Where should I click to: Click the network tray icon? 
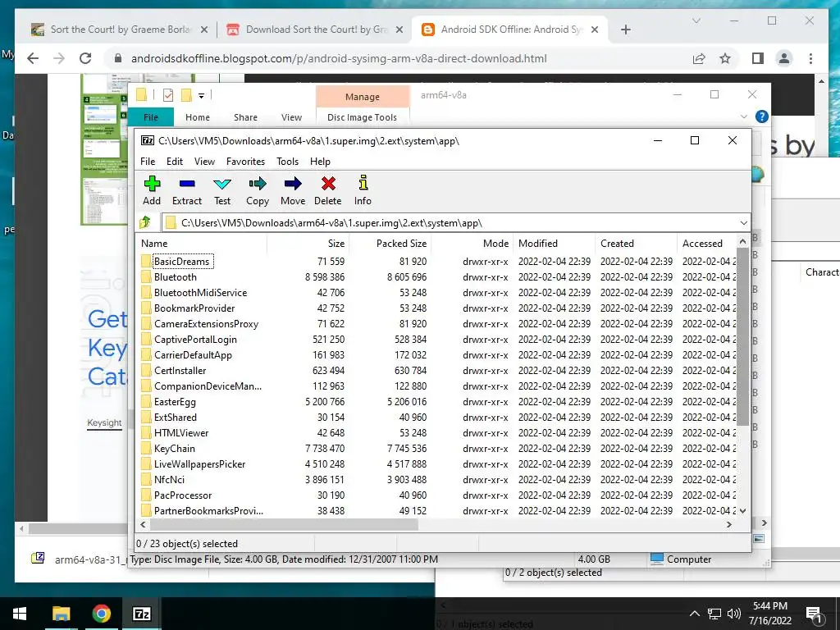coord(714,614)
